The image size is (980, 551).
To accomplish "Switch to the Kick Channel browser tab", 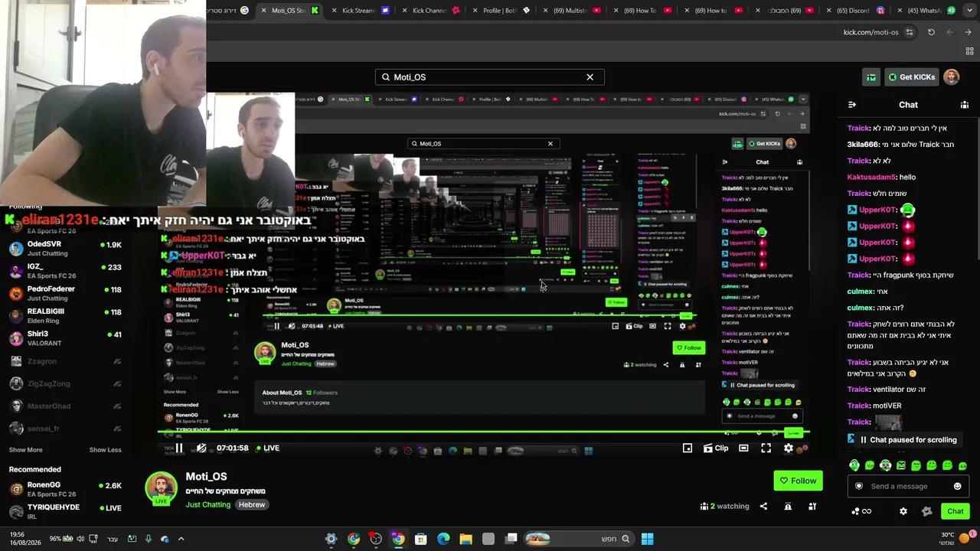I will point(429,11).
